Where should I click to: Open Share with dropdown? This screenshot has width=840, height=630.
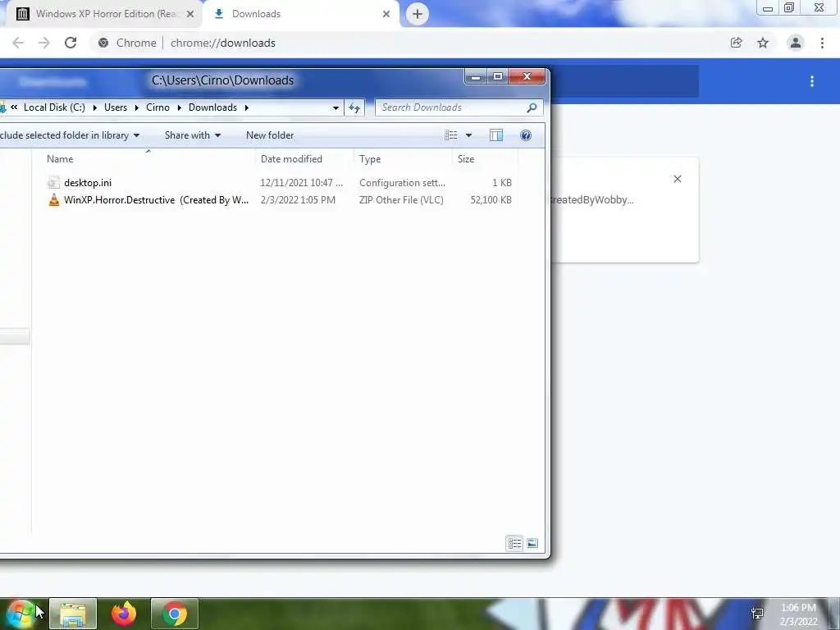[x=193, y=135]
